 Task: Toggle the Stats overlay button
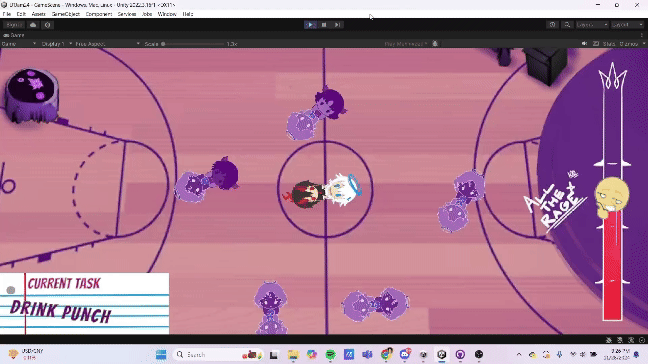(608, 44)
